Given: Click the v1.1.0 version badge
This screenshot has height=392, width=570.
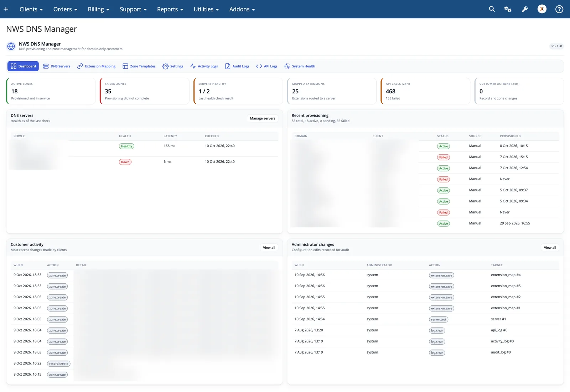Looking at the screenshot, I should tap(556, 46).
